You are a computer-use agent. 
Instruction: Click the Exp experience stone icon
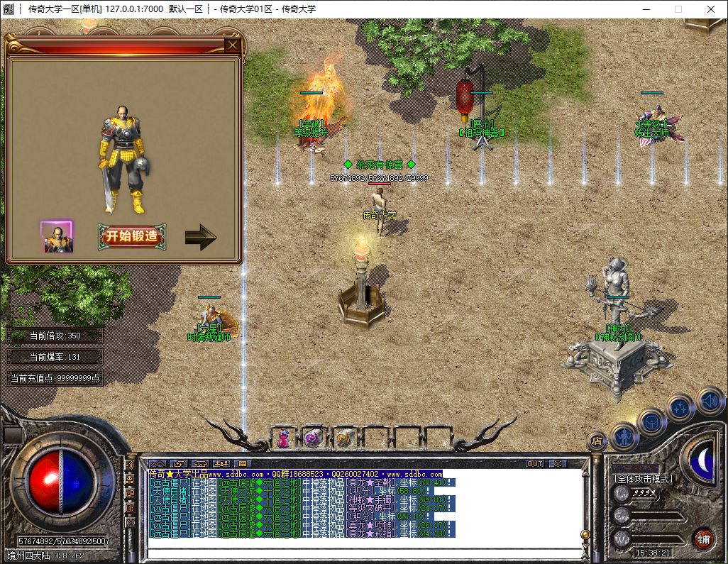click(x=622, y=516)
